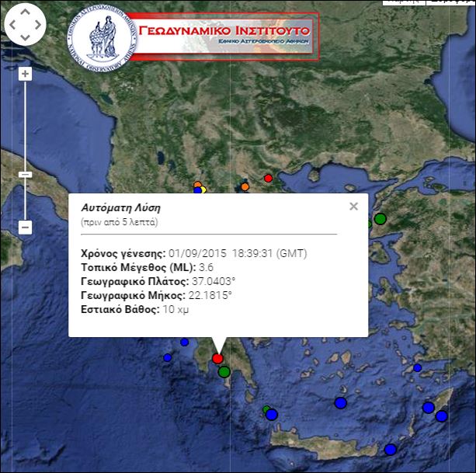Screen dimensions: 476x473
Task: Select the small blue marker in the Dodecanese islands
Action: point(418,368)
